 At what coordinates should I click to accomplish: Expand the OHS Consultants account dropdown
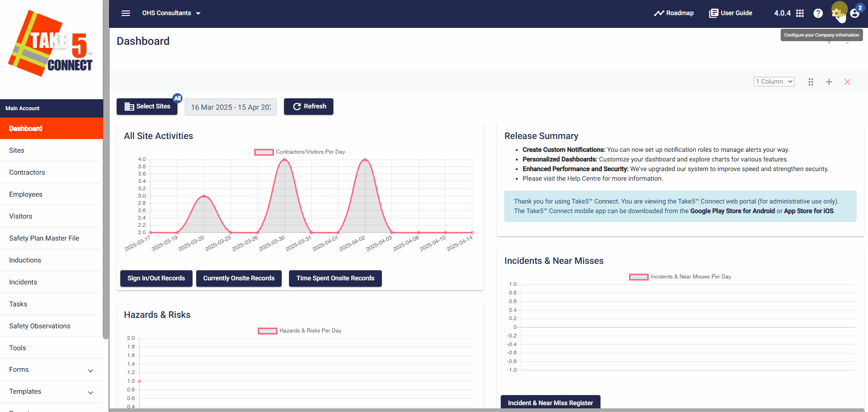pyautogui.click(x=171, y=13)
